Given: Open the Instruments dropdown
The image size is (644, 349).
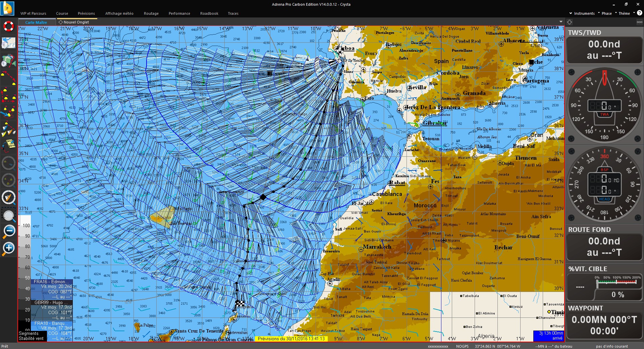Looking at the screenshot, I should [x=582, y=13].
